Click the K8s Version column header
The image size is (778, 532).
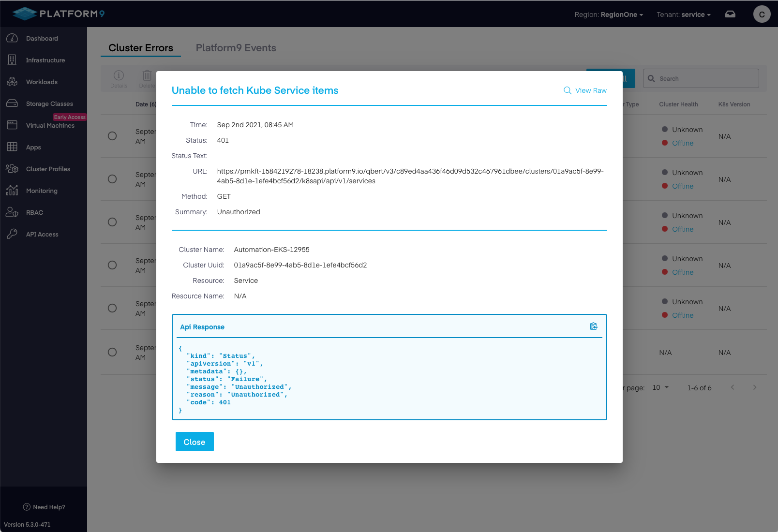pos(734,104)
